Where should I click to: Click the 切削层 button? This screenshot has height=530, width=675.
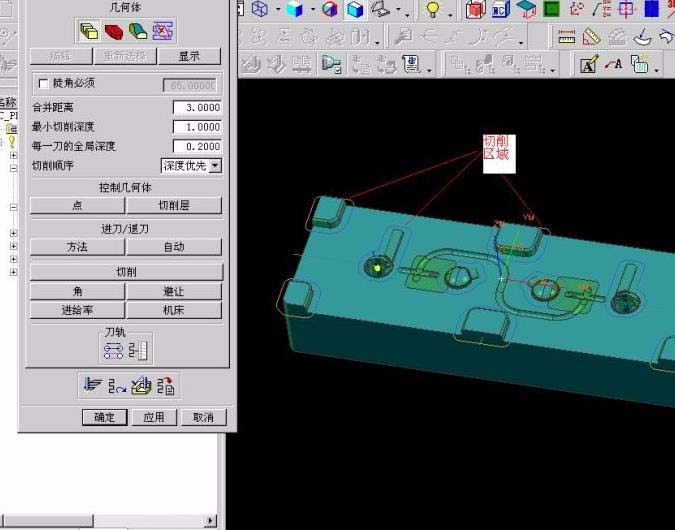pyautogui.click(x=174, y=205)
